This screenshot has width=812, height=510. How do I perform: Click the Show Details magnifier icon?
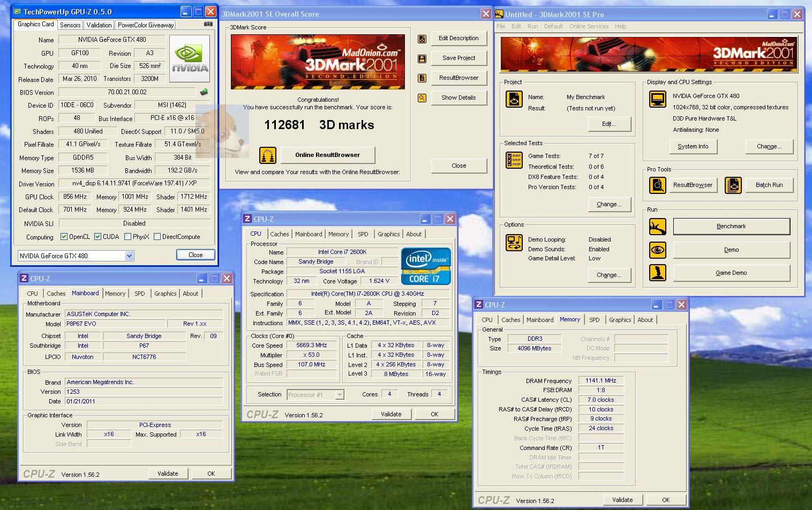[422, 98]
